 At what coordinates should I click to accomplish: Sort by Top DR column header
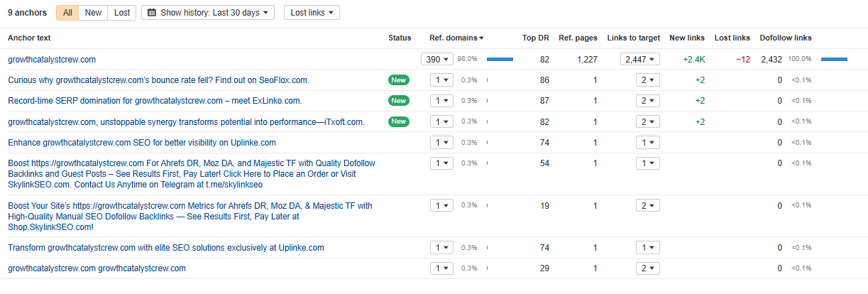pos(535,38)
